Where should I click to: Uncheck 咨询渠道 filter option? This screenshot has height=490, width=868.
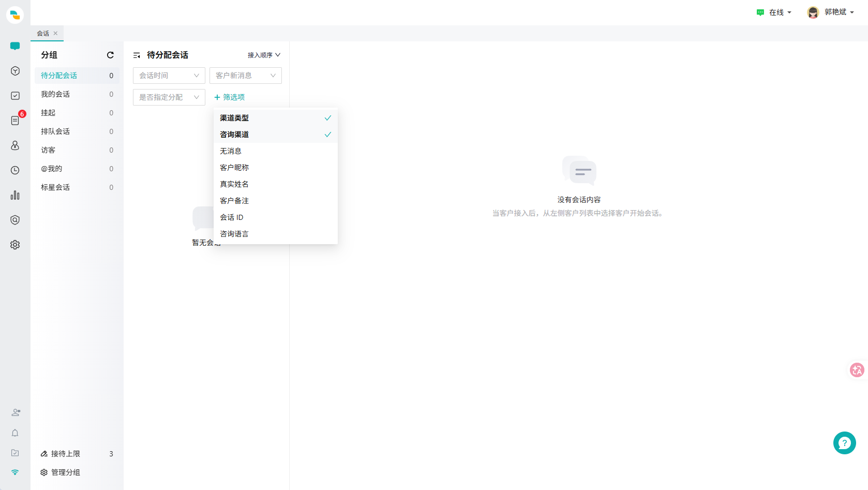pos(276,135)
